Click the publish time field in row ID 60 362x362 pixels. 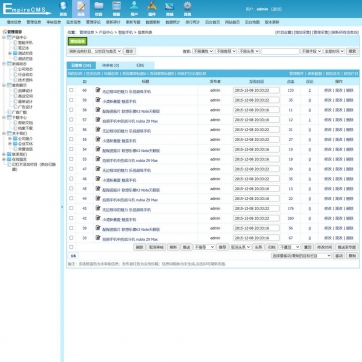(256, 90)
